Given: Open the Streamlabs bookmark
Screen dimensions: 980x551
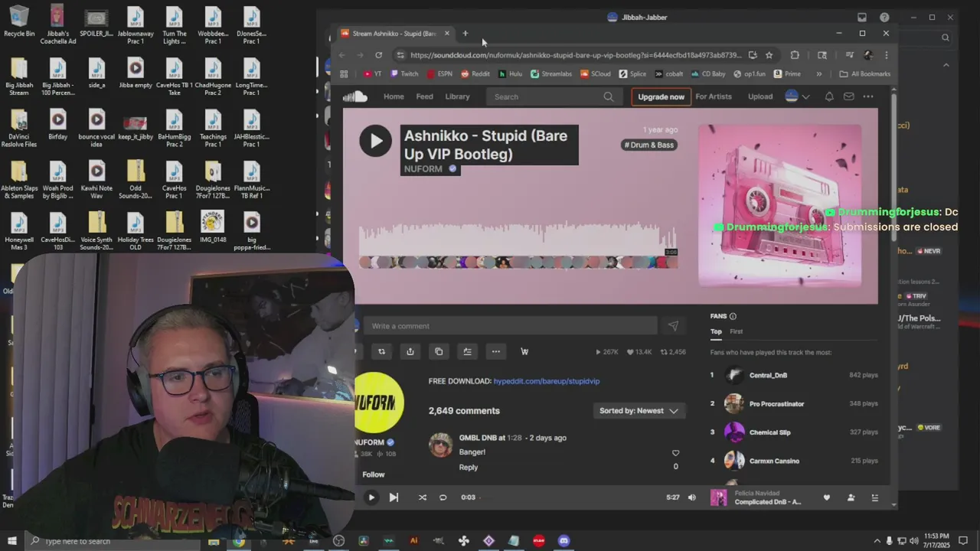Looking at the screenshot, I should tap(551, 74).
